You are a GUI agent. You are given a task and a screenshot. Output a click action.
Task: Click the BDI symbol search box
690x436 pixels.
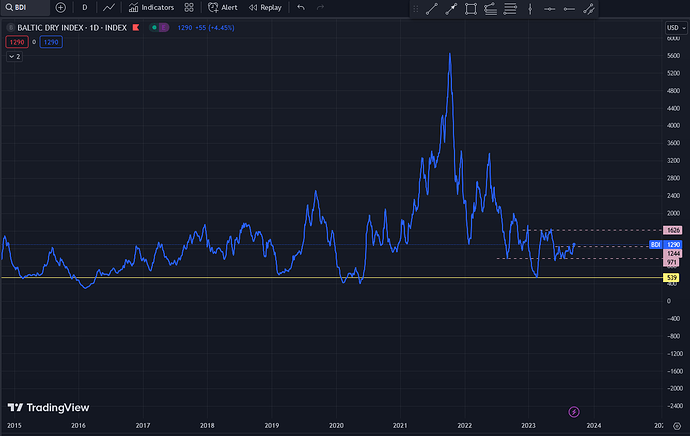pos(24,7)
